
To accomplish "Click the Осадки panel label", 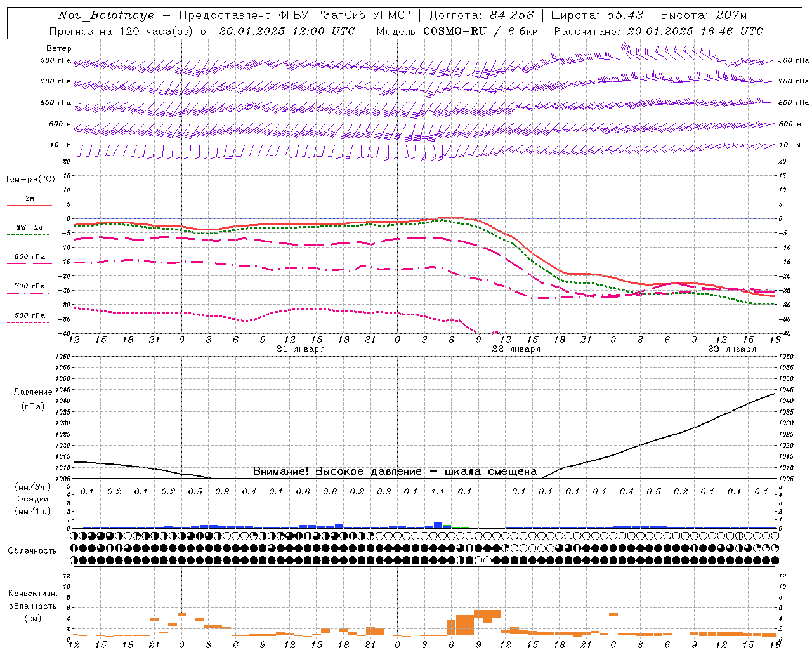I will [33, 499].
